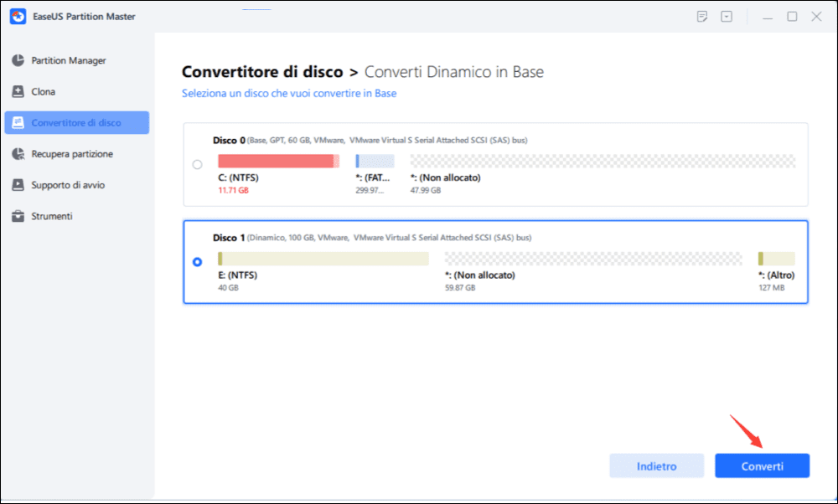The width and height of the screenshot is (838, 504).
Task: Click the Converti button
Action: (x=762, y=465)
